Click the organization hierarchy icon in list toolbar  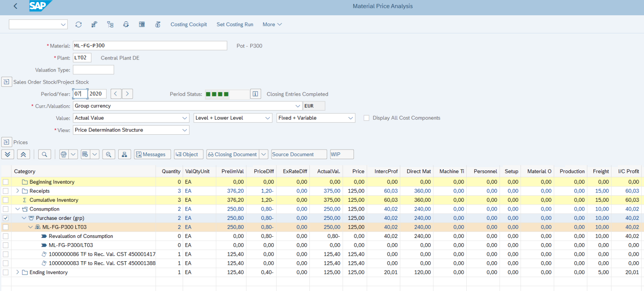pos(124,154)
